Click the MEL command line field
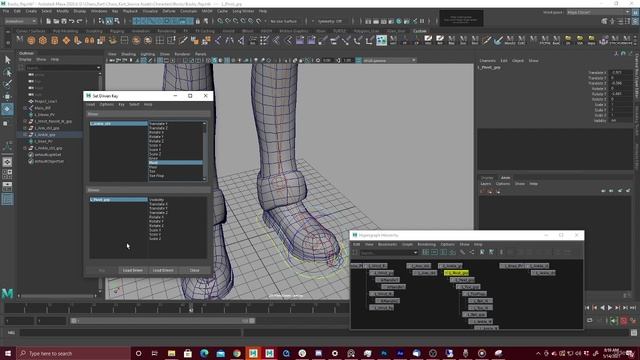Image resolution: width=640 pixels, height=360 pixels. [x=131, y=333]
